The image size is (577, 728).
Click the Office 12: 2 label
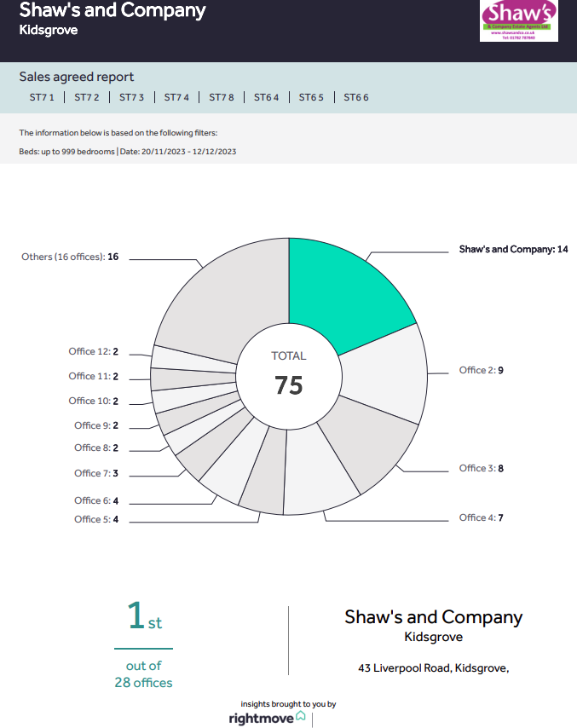pyautogui.click(x=93, y=351)
